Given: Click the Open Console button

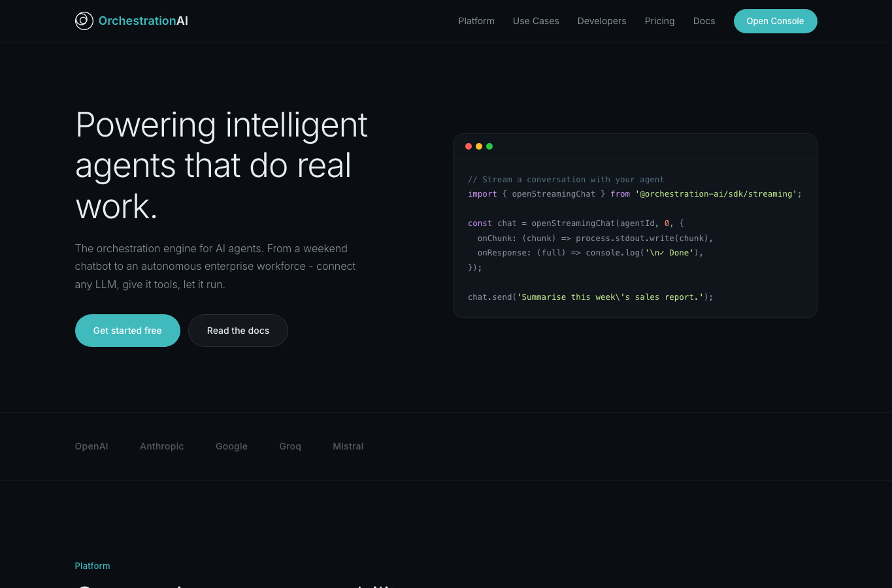Looking at the screenshot, I should click(x=775, y=21).
